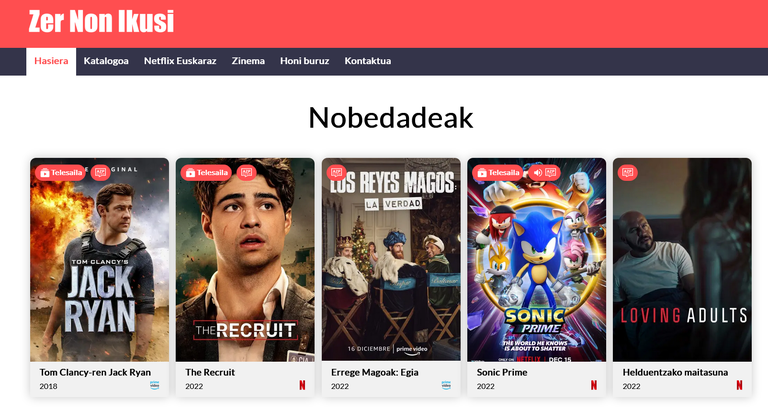Click the Netflix logo under The Recruit
This screenshot has width=768, height=410.
pyautogui.click(x=302, y=386)
